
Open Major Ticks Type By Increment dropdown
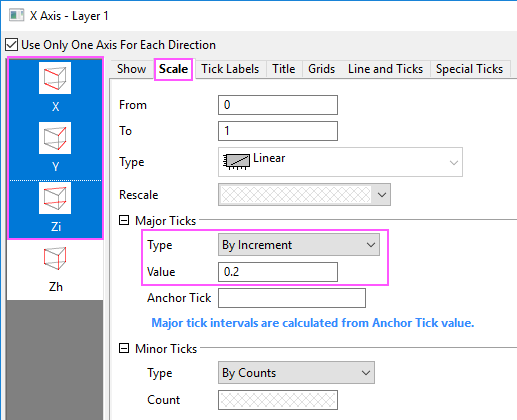[x=299, y=245]
